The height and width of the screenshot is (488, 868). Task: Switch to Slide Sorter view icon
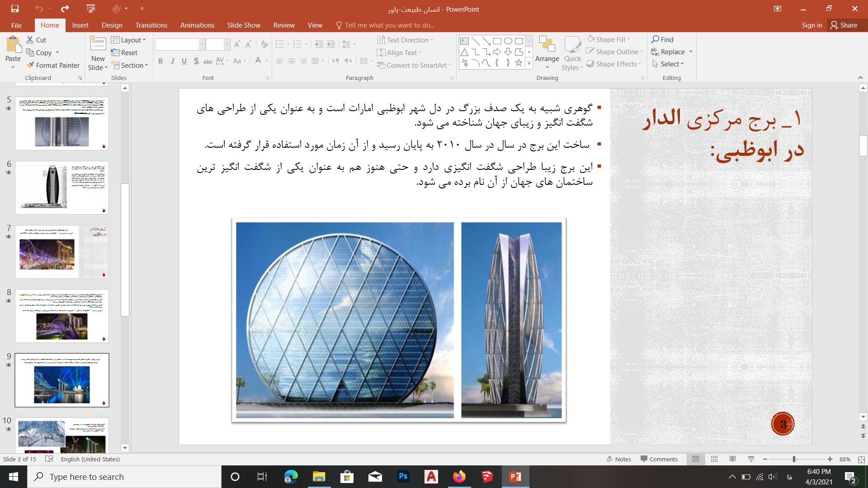714,459
